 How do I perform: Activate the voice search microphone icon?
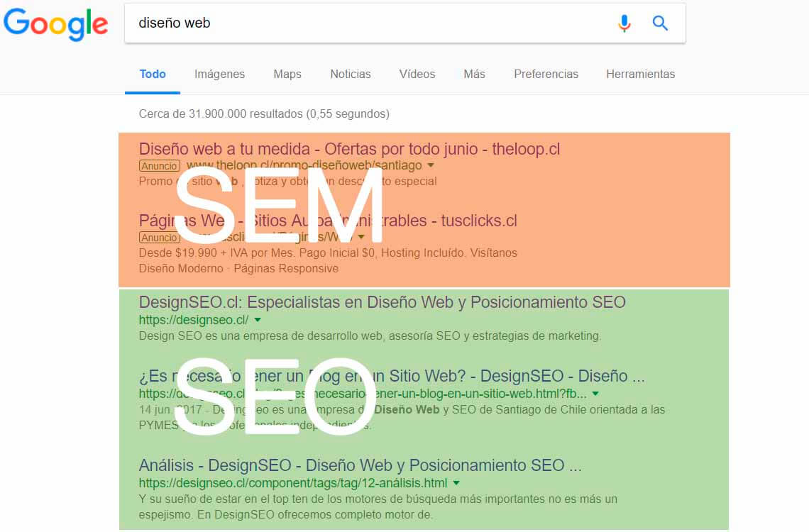click(x=624, y=23)
